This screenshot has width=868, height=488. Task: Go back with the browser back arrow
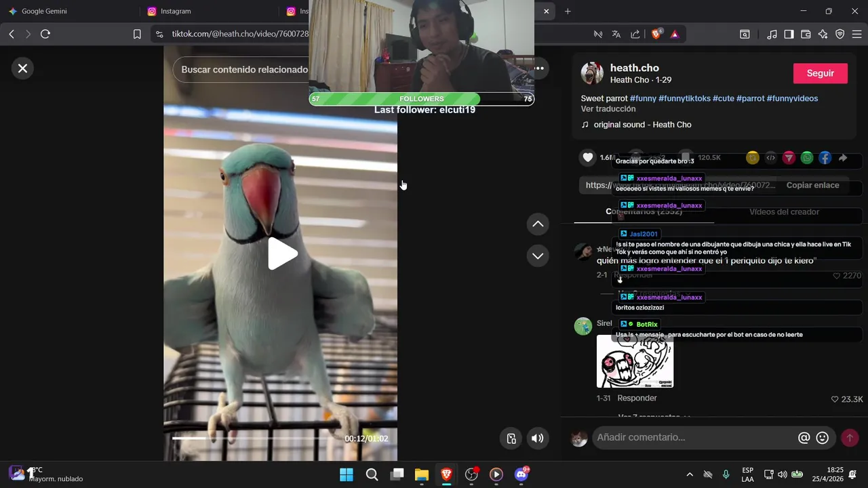[x=12, y=34]
